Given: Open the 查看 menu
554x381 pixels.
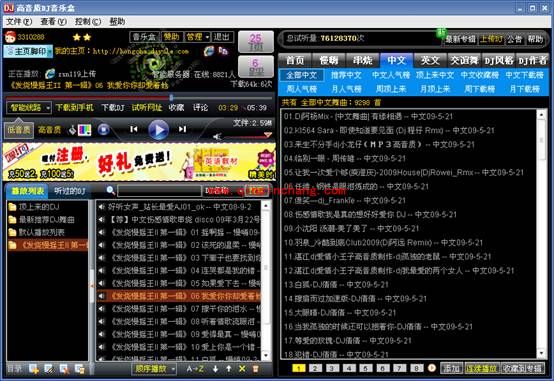Looking at the screenshot, I should click(53, 22).
